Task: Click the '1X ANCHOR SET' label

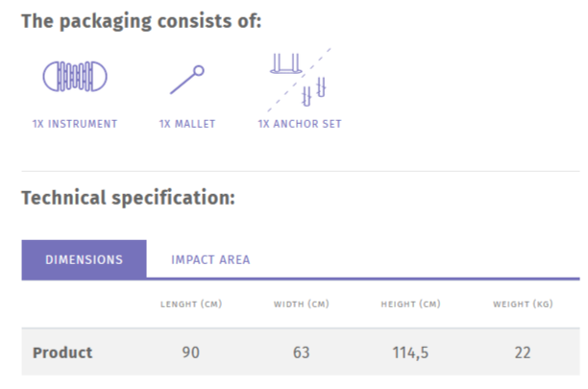Action: coord(300,124)
